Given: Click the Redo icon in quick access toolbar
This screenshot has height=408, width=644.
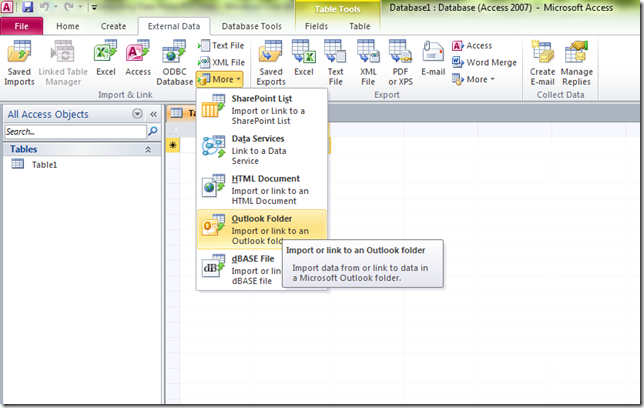Looking at the screenshot, I should point(69,7).
